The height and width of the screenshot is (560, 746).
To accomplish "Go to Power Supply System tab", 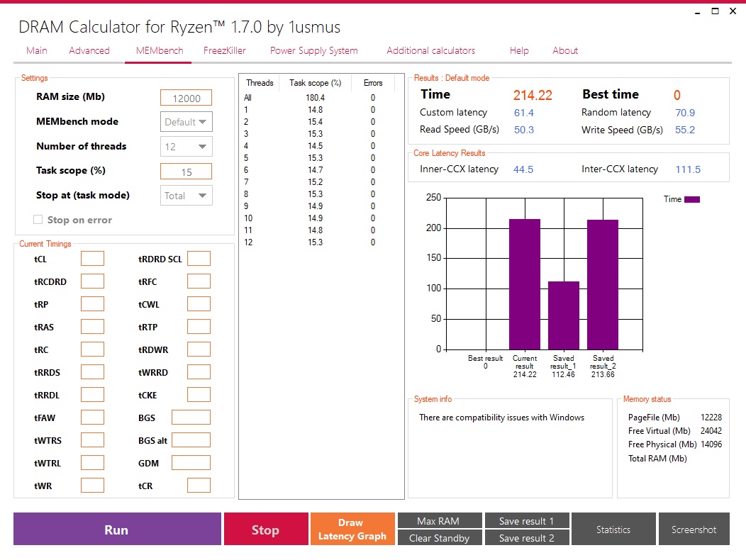I will [314, 50].
